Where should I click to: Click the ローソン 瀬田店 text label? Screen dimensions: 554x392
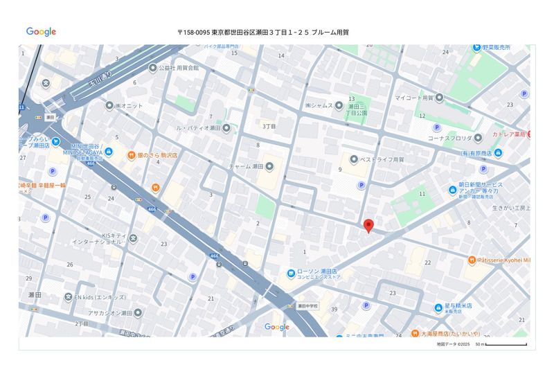pos(317,271)
